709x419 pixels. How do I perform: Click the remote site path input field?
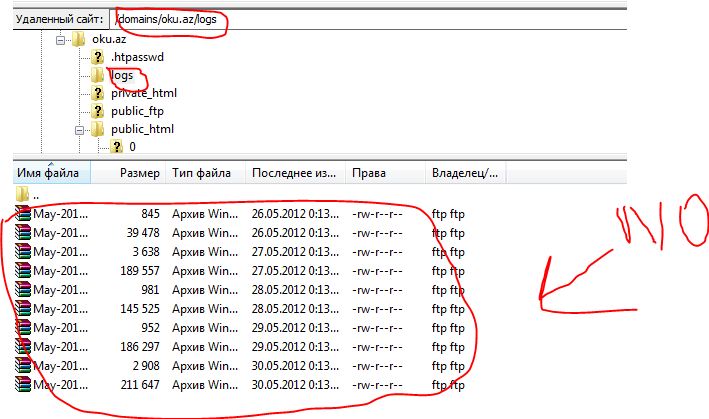point(368,19)
